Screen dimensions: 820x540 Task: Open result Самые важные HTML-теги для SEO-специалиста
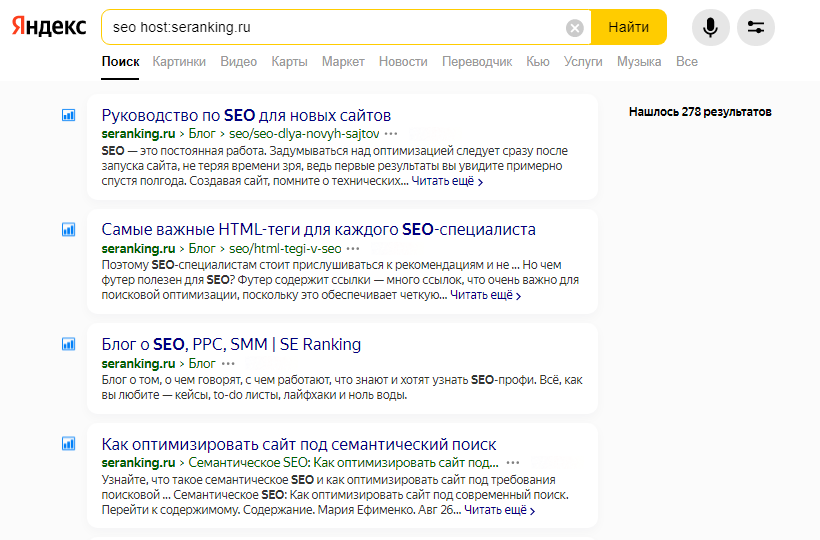click(x=318, y=229)
